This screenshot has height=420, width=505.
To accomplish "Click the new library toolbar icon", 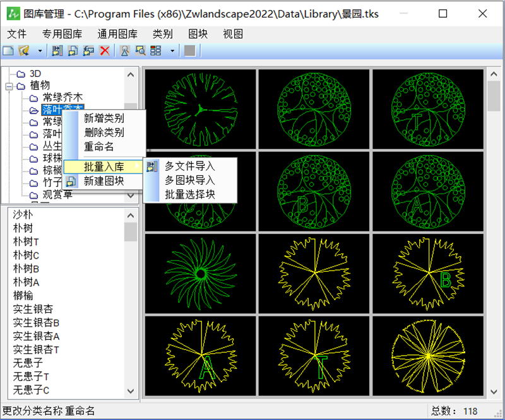I will tap(8, 50).
